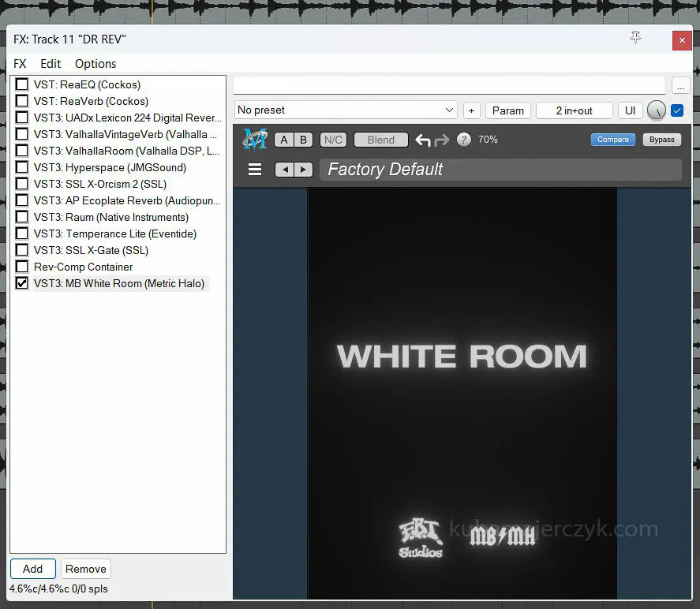The image size is (700, 609).
Task: Toggle the FX bypass checkbox top right
Action: click(x=677, y=110)
